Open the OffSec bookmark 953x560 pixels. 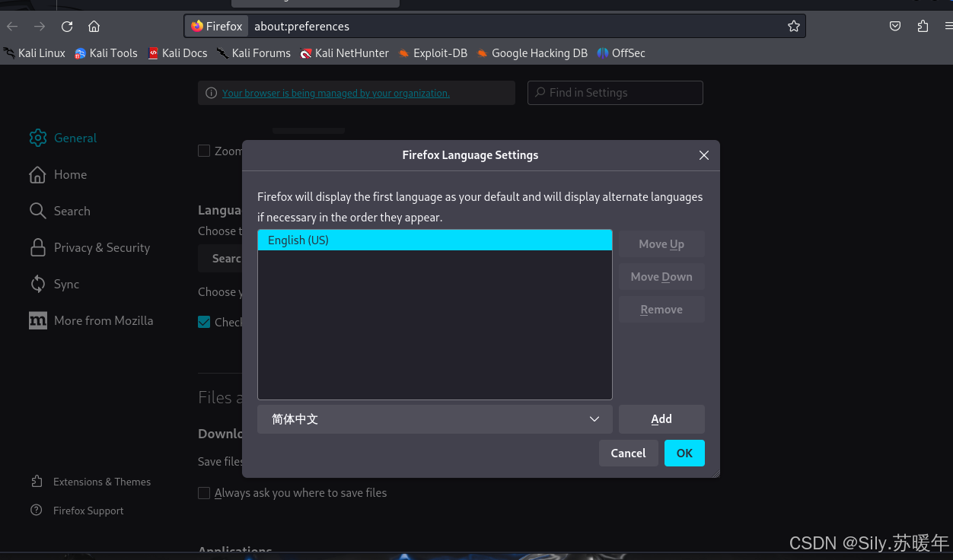tap(620, 53)
